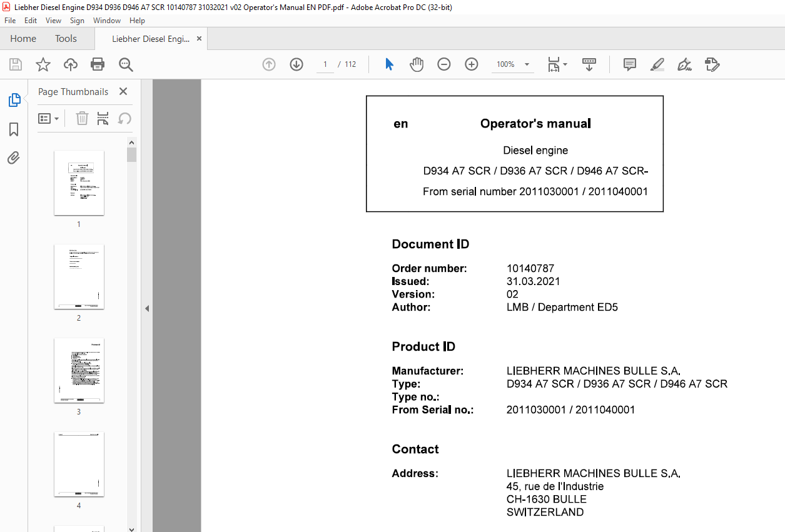Screen dimensions: 785x532
Task: Switch to the Tools tab
Action: (x=66, y=39)
